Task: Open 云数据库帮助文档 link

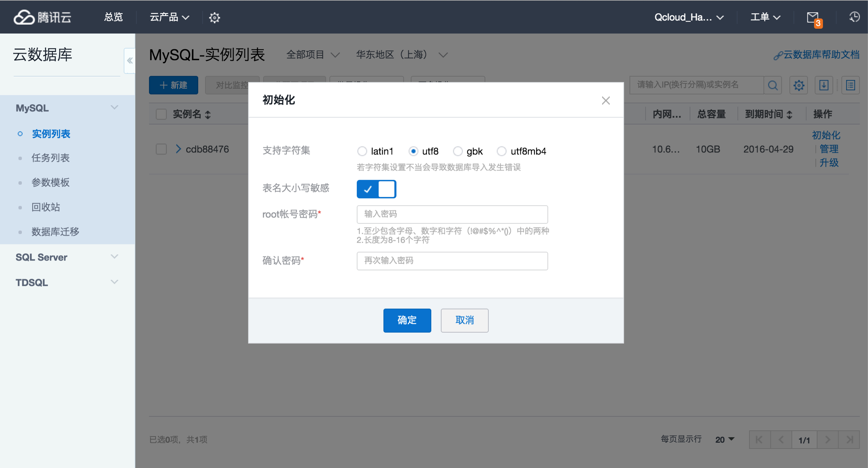Action: 816,55
